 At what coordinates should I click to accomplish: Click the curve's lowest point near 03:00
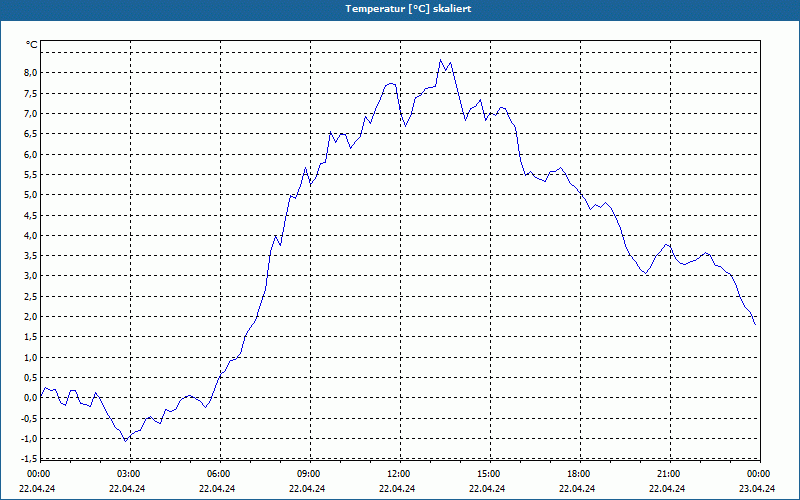click(126, 441)
